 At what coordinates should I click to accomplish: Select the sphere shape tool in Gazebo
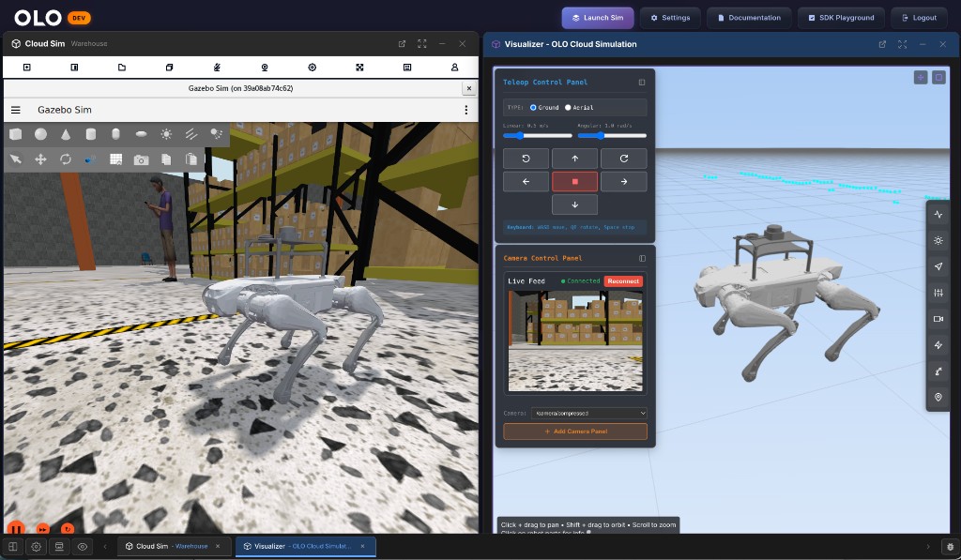click(x=40, y=134)
